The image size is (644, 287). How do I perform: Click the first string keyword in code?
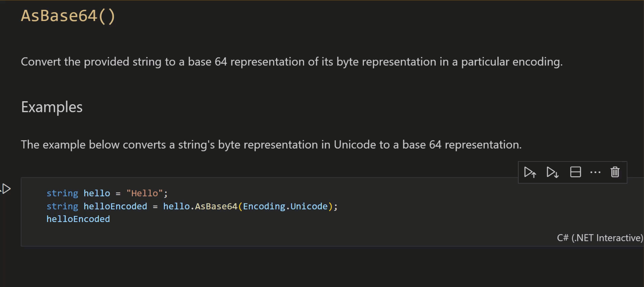tap(62, 193)
